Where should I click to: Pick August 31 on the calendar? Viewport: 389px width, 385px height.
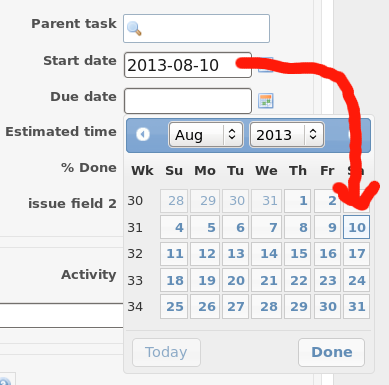356,306
